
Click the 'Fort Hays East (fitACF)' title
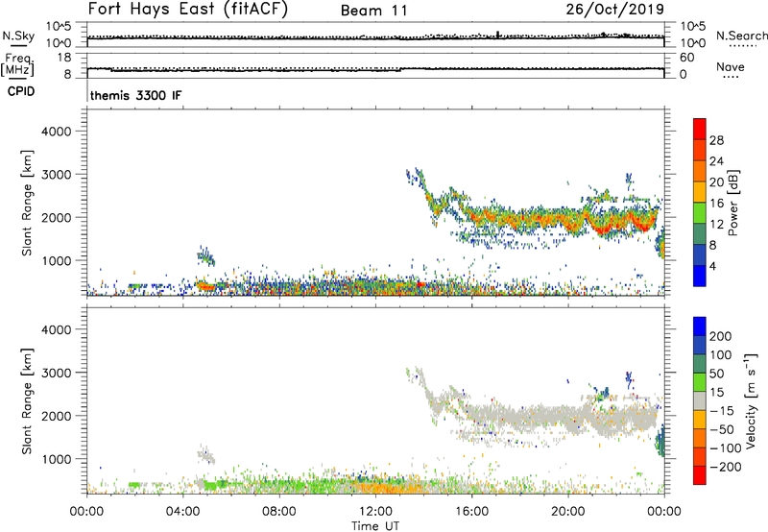[x=188, y=10]
